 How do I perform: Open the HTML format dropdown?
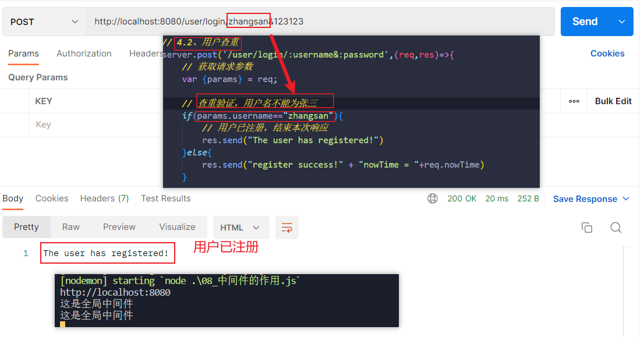click(240, 228)
